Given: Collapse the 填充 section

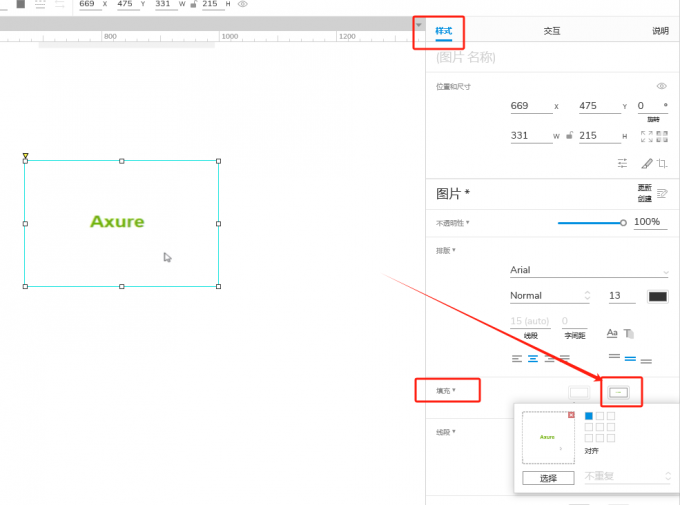Looking at the screenshot, I should pos(445,391).
